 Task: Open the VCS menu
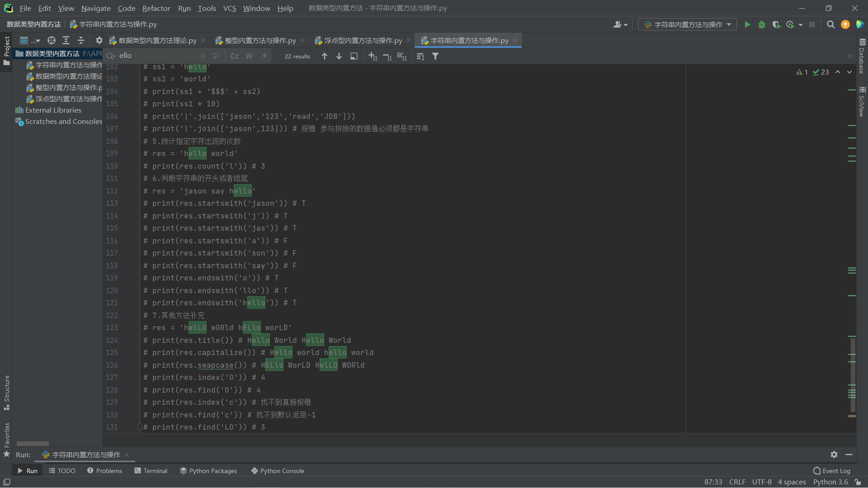pos(230,8)
